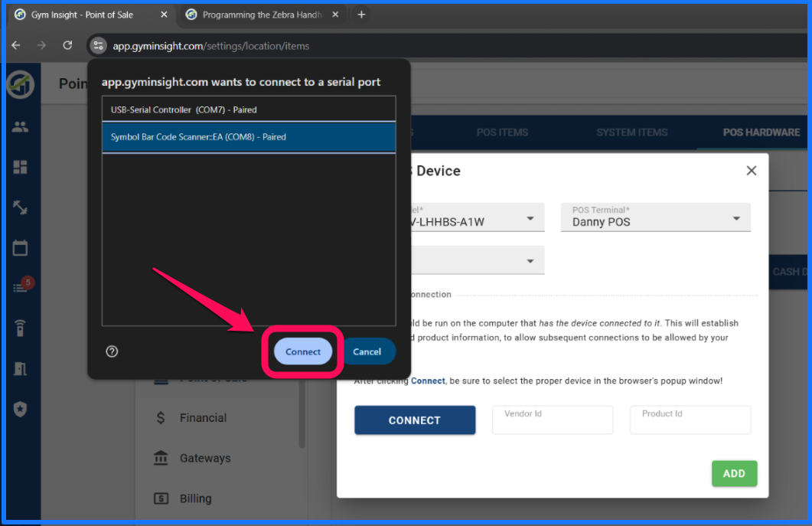Click the Connect link in instructions text
This screenshot has height=526, width=812.
428,381
